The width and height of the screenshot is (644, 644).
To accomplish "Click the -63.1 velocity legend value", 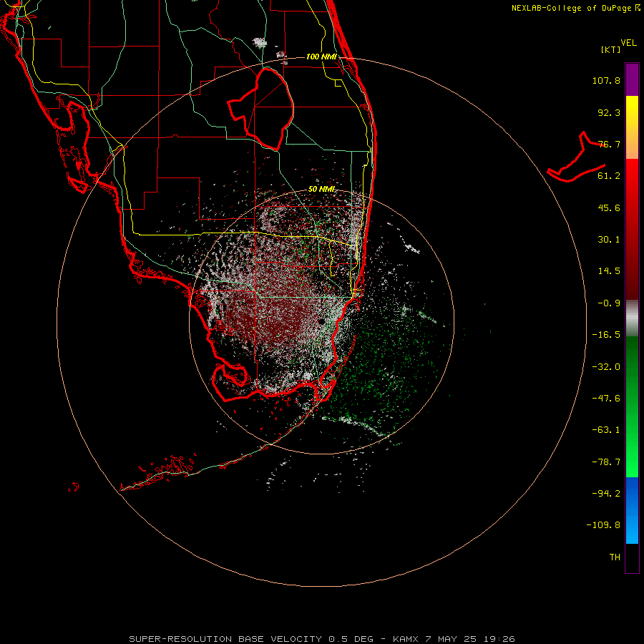I will click(606, 430).
